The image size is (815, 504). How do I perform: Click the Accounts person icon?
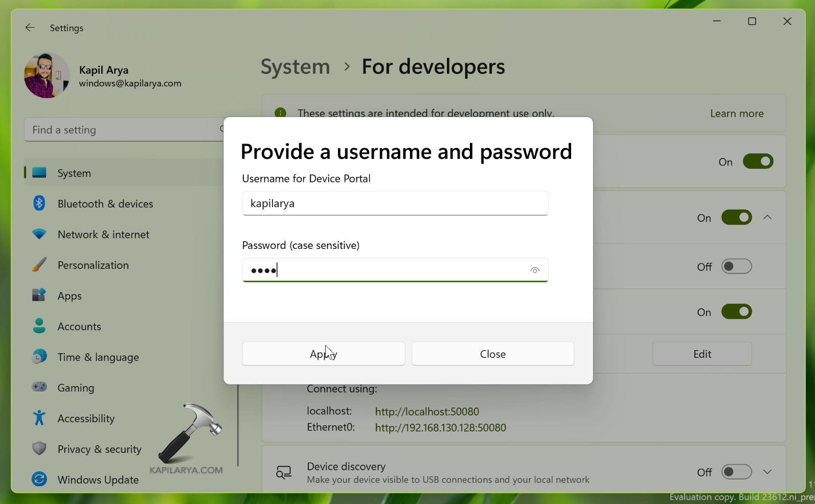pyautogui.click(x=39, y=326)
